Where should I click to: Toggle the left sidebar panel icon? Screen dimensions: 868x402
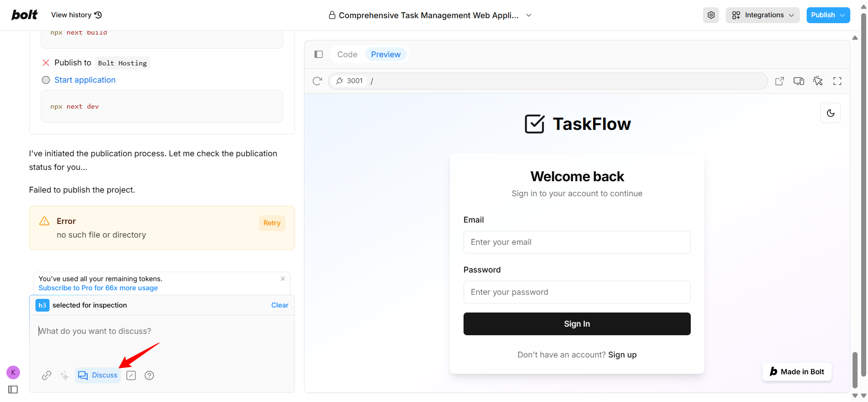click(13, 390)
